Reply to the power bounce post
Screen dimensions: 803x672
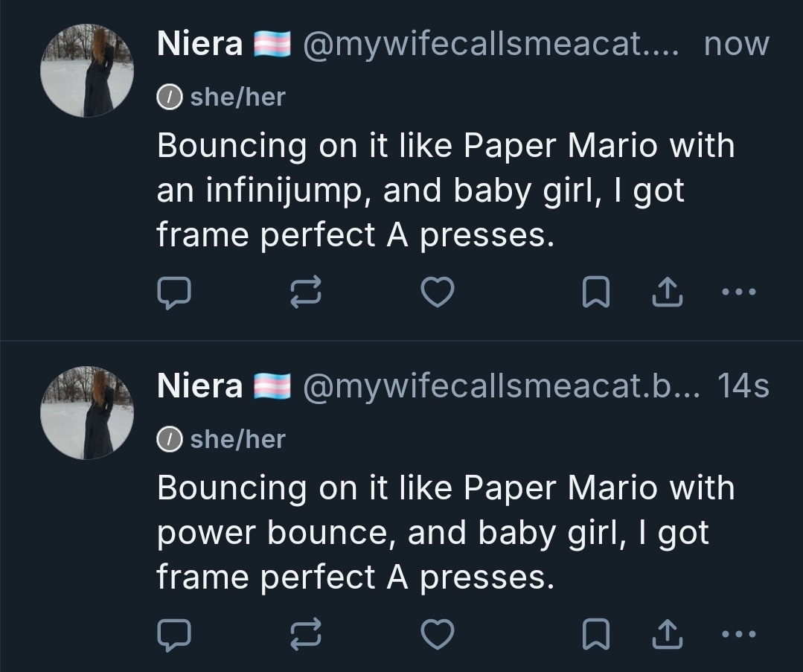tap(174, 634)
